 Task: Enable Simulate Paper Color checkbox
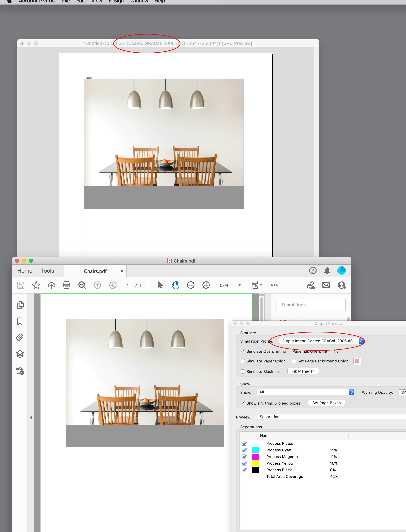coord(243,361)
